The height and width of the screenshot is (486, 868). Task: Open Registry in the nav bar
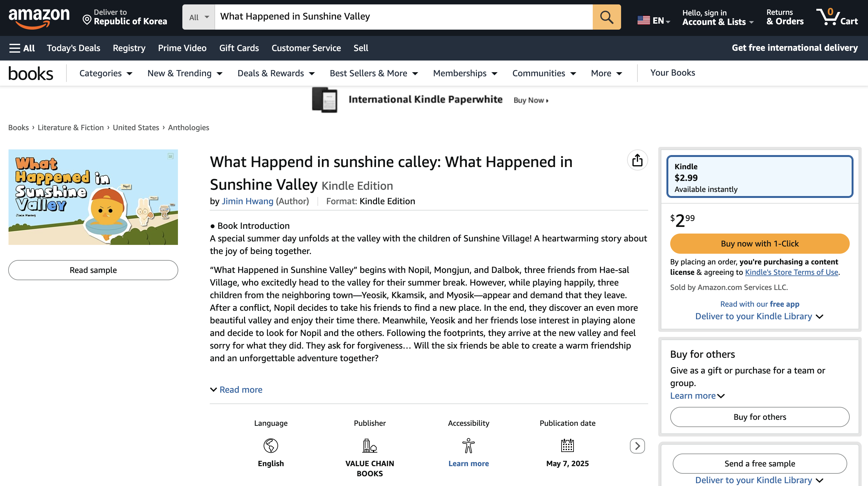coord(129,48)
